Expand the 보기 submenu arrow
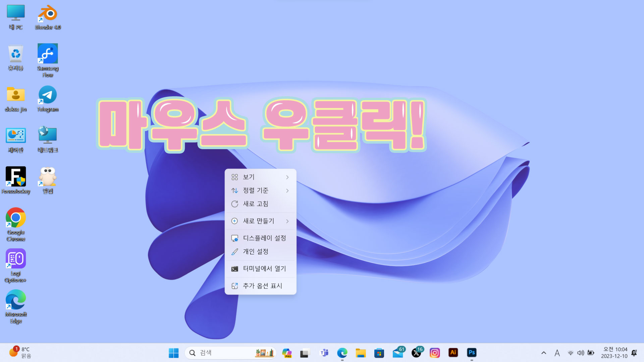The height and width of the screenshot is (362, 644). coord(287,177)
